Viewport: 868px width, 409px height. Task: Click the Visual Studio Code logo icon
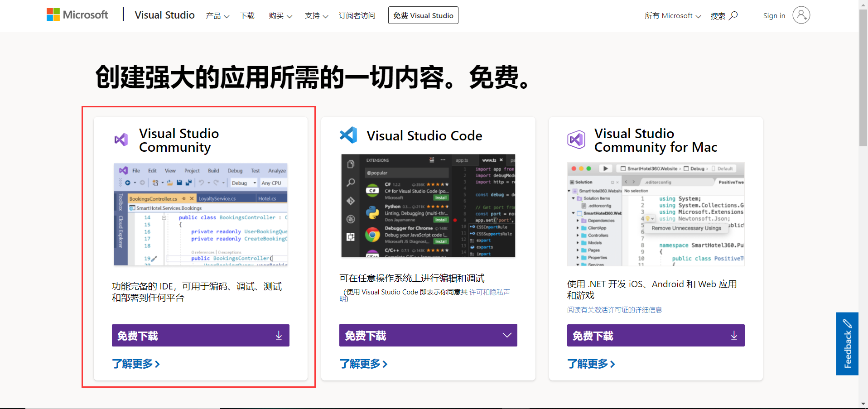pyautogui.click(x=349, y=135)
